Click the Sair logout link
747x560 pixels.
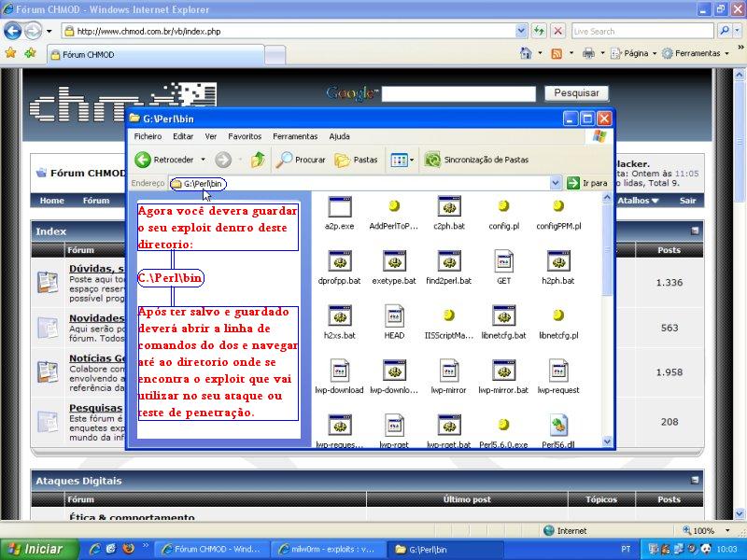687,201
